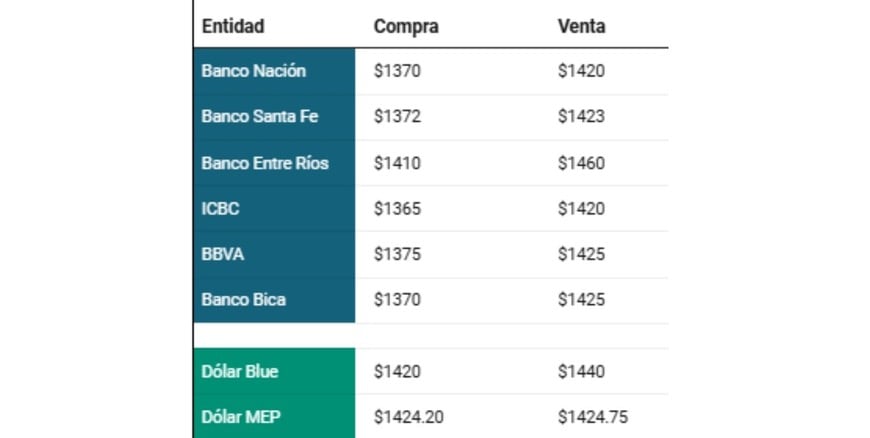Select the Banco Santa Fe row label
The image size is (870, 438).
[260, 116]
